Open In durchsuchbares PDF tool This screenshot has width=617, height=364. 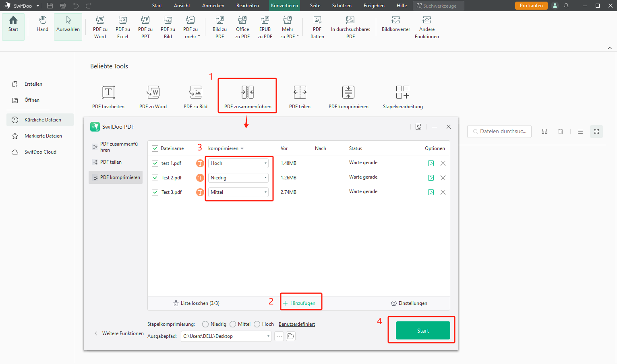tap(350, 27)
